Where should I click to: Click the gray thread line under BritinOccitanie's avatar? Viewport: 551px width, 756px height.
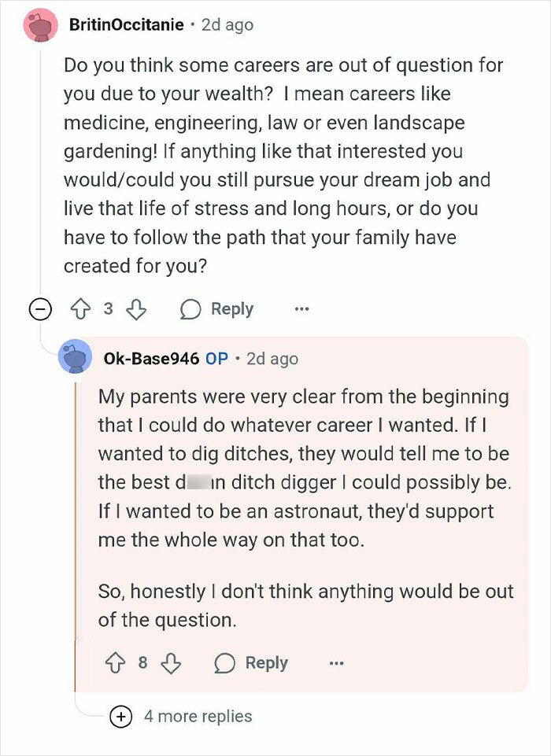pyautogui.click(x=40, y=169)
